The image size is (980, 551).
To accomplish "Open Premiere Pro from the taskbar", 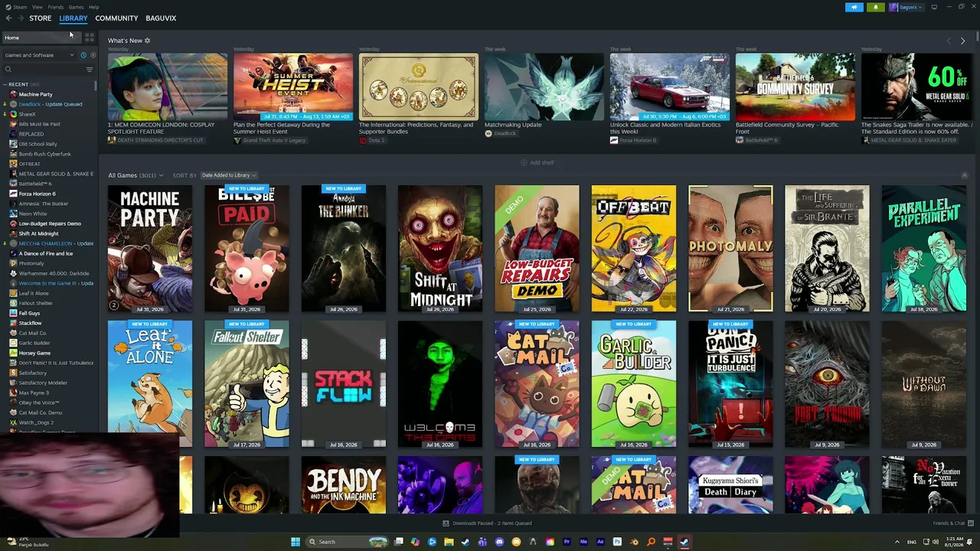I will 567,542.
